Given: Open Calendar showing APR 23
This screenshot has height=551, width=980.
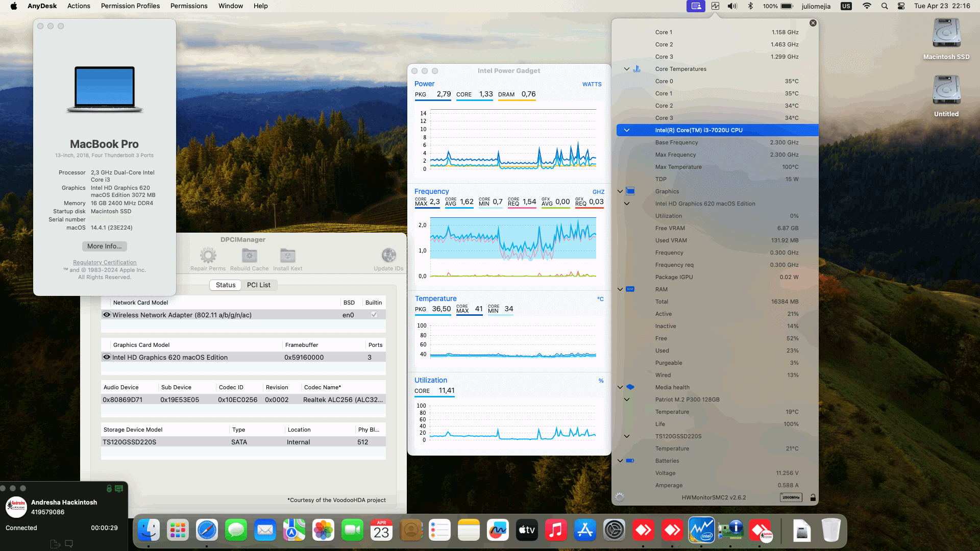Looking at the screenshot, I should tap(382, 531).
